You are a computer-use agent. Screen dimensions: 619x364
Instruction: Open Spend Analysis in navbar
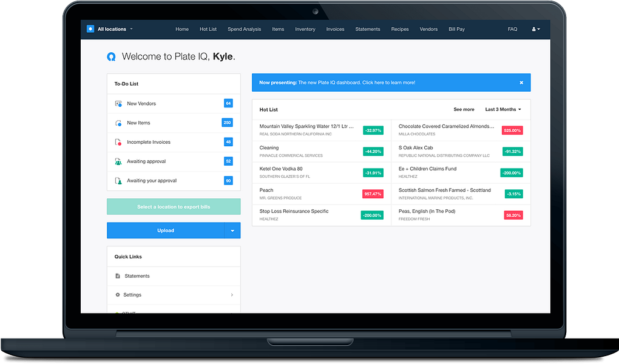(x=245, y=29)
